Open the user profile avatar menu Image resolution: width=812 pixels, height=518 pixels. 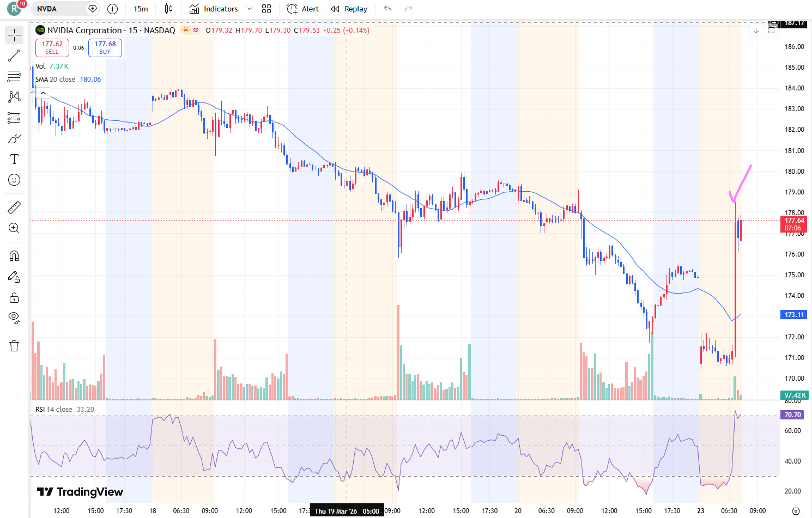tap(14, 9)
